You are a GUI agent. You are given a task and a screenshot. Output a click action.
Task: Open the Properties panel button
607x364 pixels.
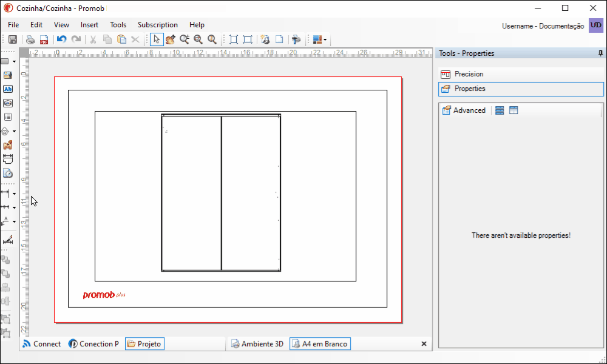(x=521, y=89)
